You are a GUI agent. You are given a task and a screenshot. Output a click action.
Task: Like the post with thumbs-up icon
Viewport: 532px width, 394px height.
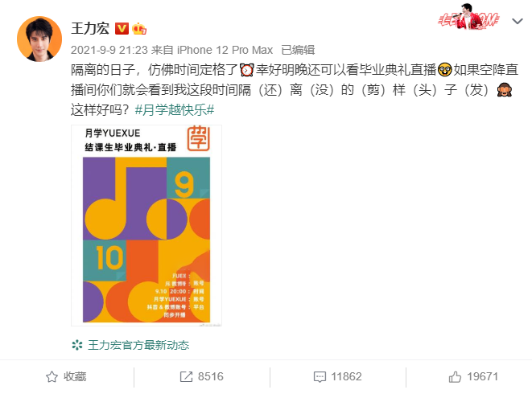click(x=455, y=376)
